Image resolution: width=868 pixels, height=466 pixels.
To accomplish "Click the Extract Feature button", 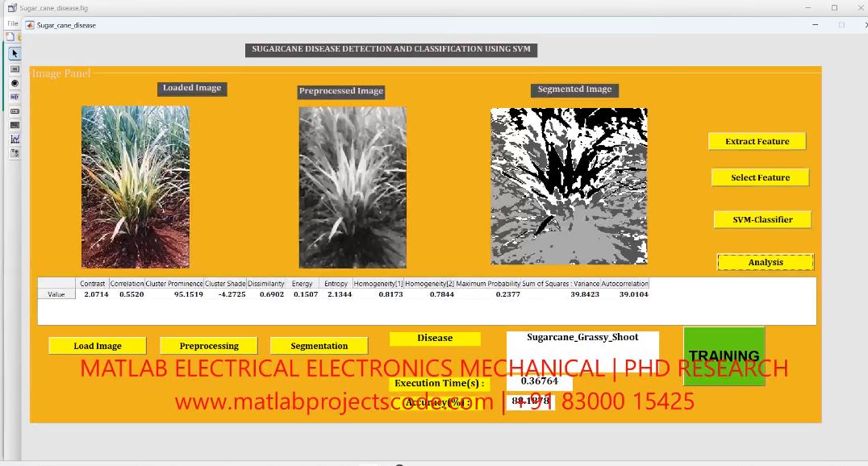I will [x=757, y=141].
